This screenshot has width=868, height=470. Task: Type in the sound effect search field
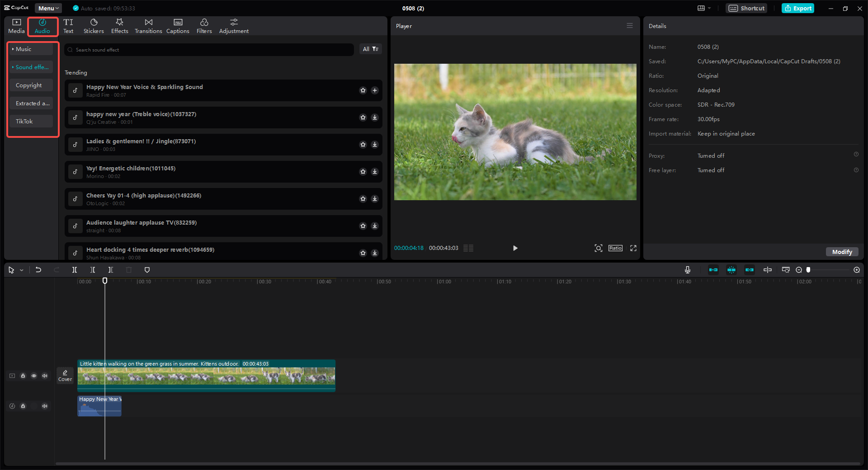click(209, 50)
